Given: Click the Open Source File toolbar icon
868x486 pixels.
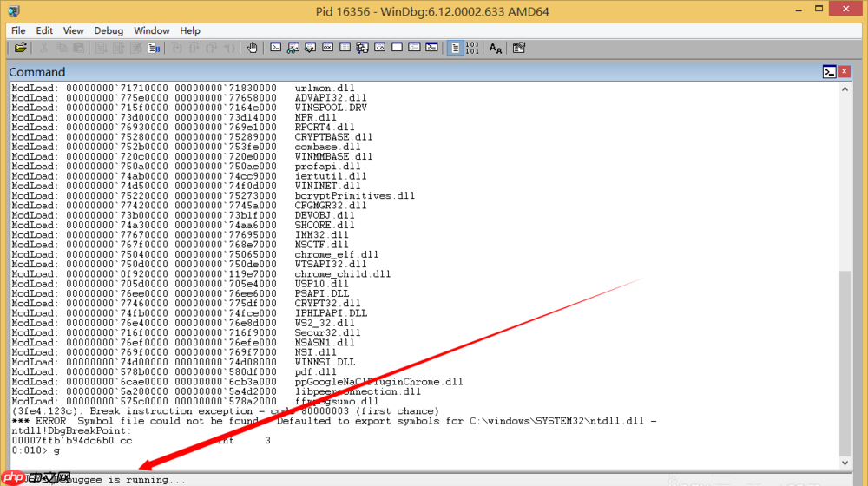Looking at the screenshot, I should [21, 48].
